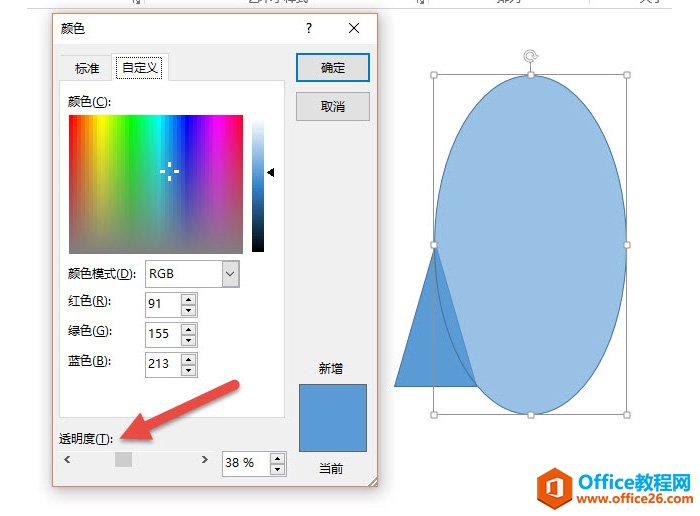The image size is (700, 516).
Task: Click the rotation handle above the ellipse
Action: (530, 56)
